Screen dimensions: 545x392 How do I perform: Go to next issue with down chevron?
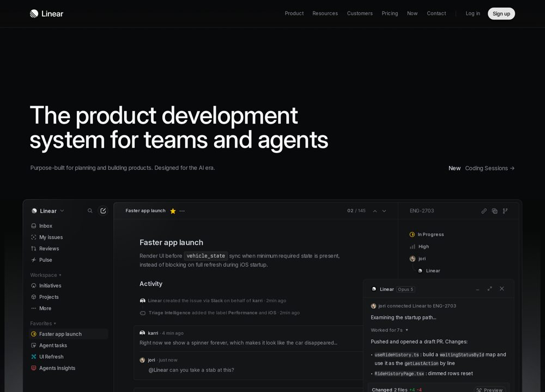click(384, 211)
